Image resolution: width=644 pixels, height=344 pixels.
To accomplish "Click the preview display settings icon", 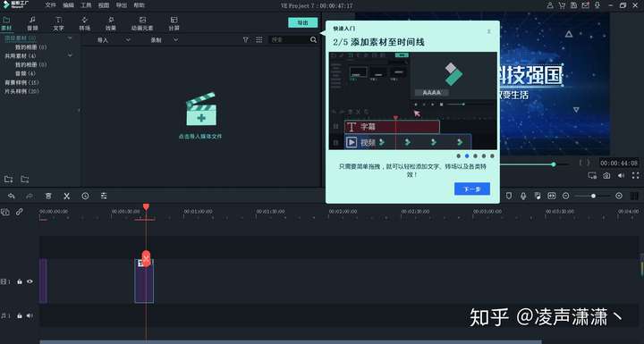I will click(x=592, y=176).
